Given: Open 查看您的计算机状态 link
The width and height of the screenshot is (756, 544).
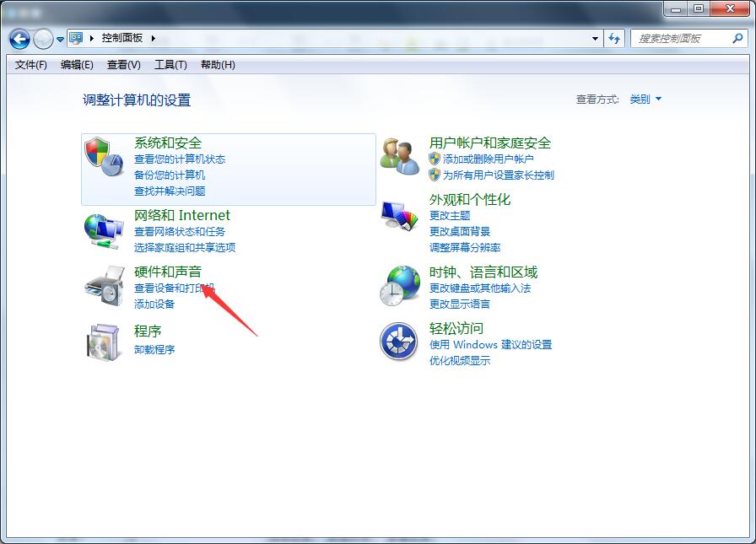Looking at the screenshot, I should pos(180,159).
